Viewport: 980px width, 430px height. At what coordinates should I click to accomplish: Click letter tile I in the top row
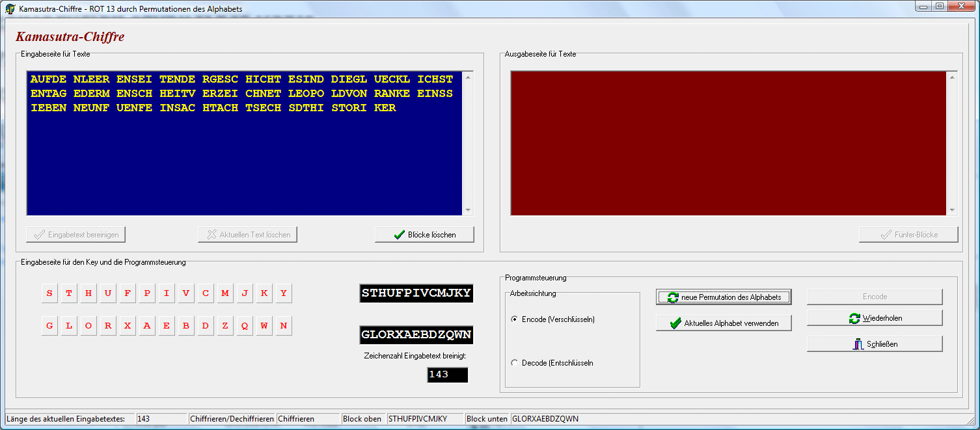[167, 293]
